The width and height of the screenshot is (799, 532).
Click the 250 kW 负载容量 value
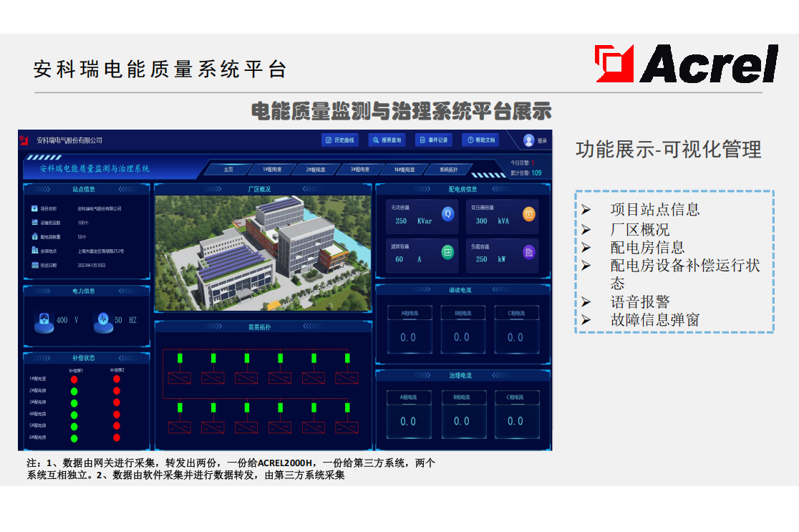[490, 259]
